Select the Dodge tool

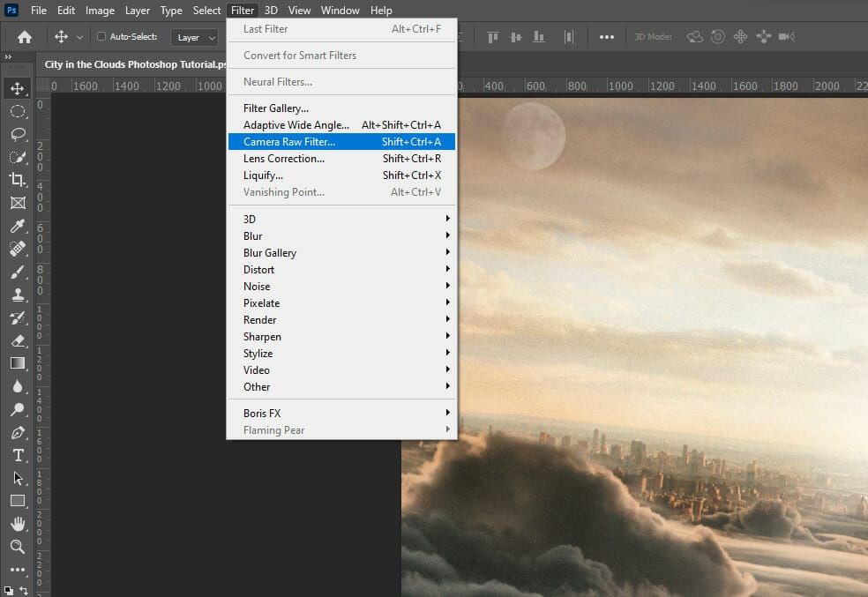click(17, 409)
